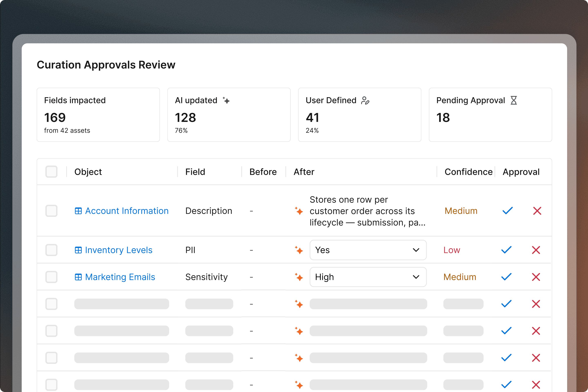Open the Marketing Emails object link
The width and height of the screenshot is (588, 392).
tap(120, 277)
